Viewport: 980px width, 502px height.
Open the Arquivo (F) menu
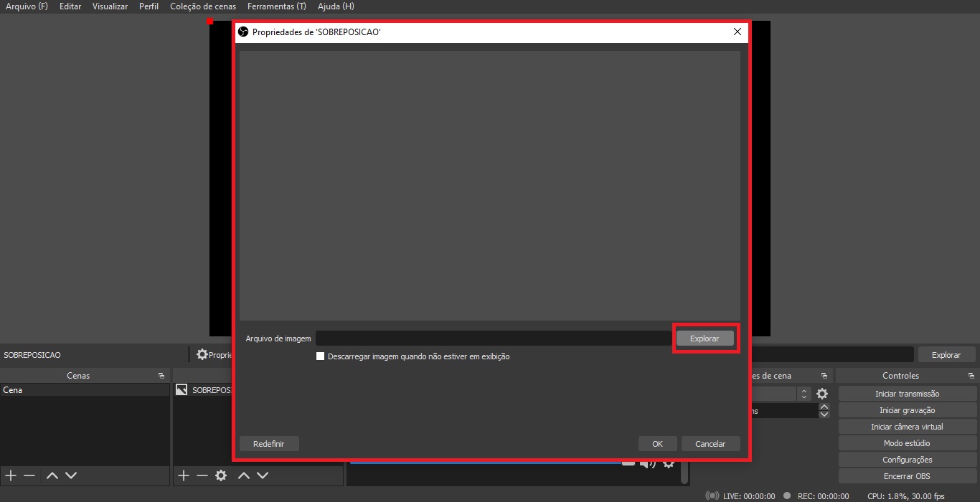coord(27,6)
